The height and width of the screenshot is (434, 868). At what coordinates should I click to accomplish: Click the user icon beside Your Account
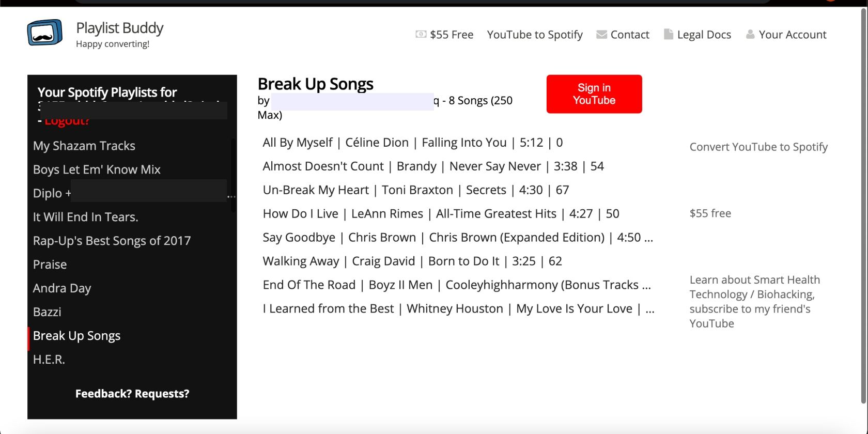coord(750,35)
